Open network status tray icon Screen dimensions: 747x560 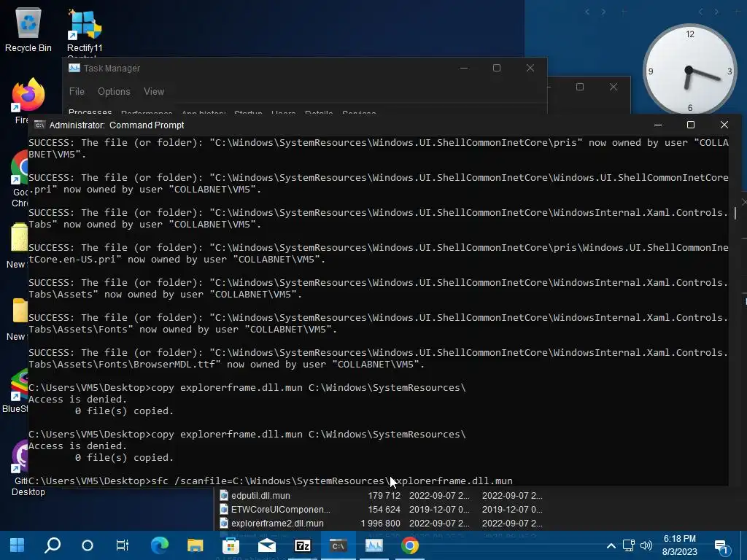(628, 545)
